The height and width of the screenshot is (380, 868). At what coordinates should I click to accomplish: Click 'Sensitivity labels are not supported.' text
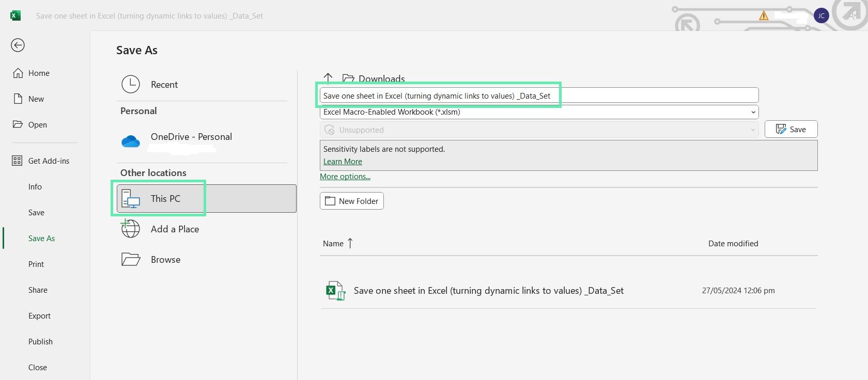click(x=384, y=149)
